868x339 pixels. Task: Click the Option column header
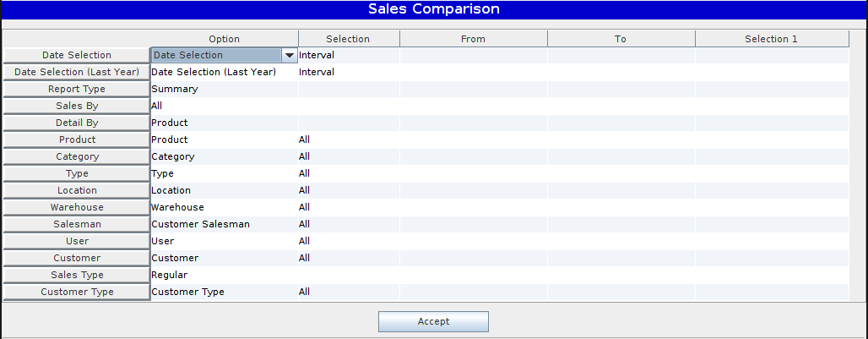pyautogui.click(x=224, y=39)
